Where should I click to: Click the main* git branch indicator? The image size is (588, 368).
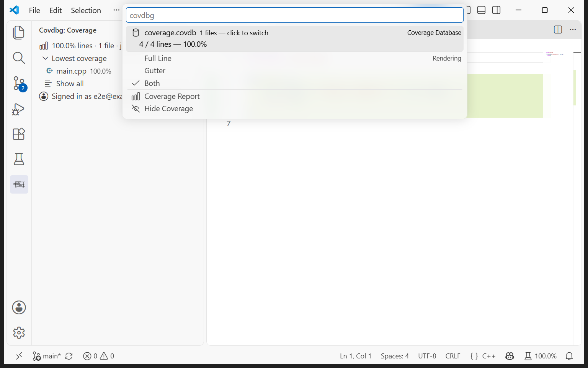(47, 356)
